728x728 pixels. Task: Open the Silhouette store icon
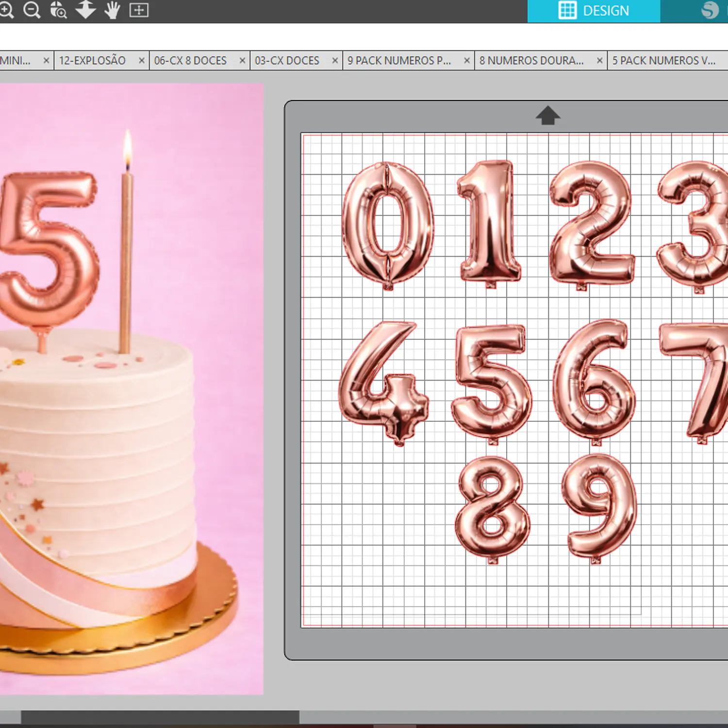click(x=710, y=10)
